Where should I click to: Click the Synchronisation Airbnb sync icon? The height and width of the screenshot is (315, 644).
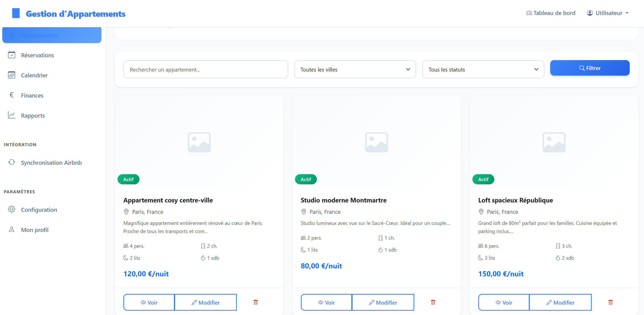point(11,162)
